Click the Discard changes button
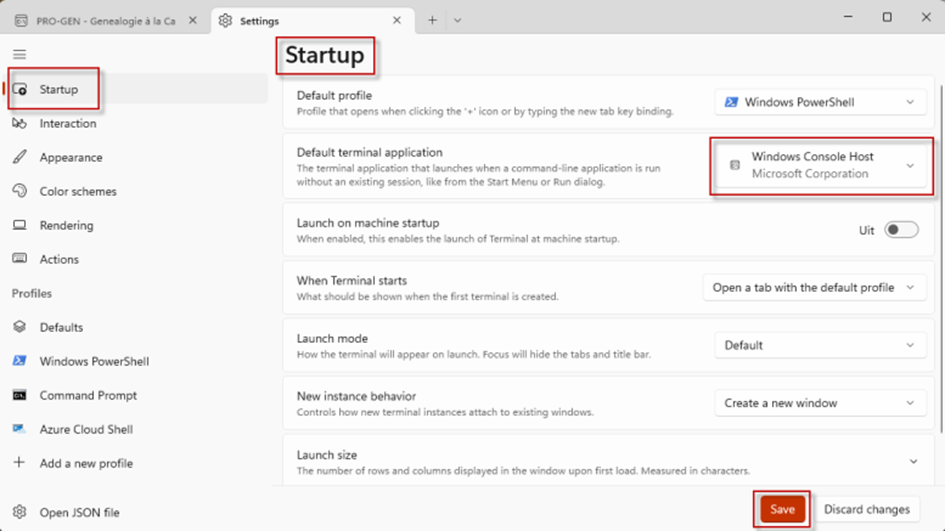 tap(866, 509)
